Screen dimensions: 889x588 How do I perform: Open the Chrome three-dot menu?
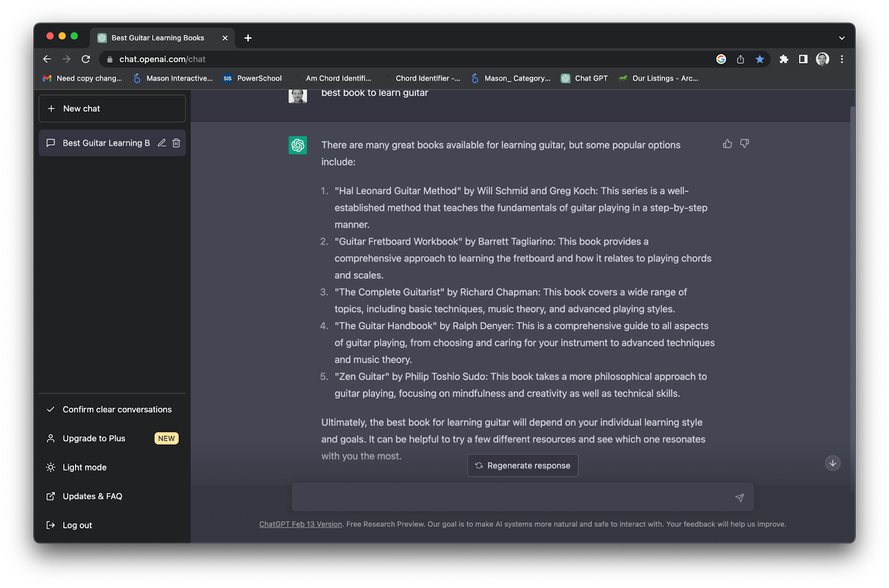pyautogui.click(x=842, y=59)
